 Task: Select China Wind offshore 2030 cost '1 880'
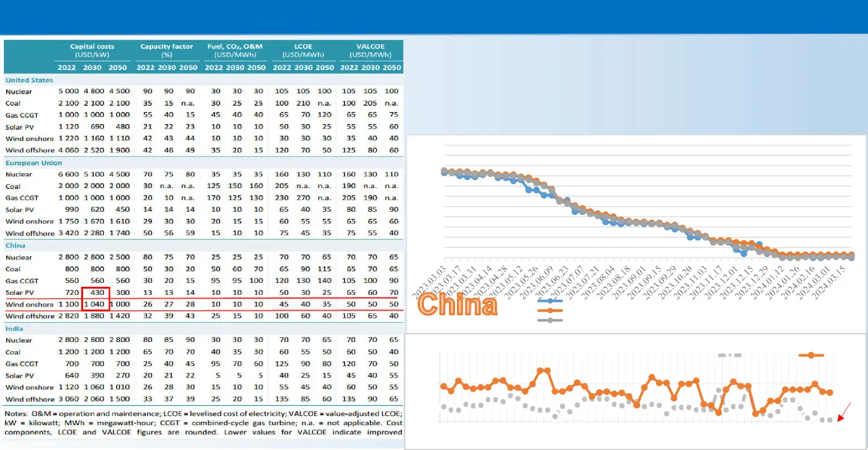point(93,316)
